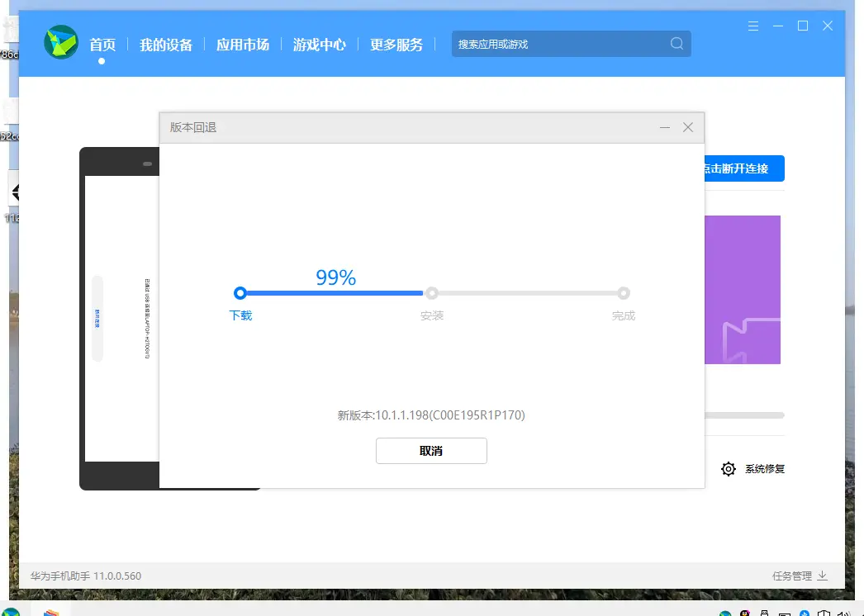Viewport: 864px width, 616px height.
Task: Click the hamburger menu icon at top right
Action: tap(752, 26)
